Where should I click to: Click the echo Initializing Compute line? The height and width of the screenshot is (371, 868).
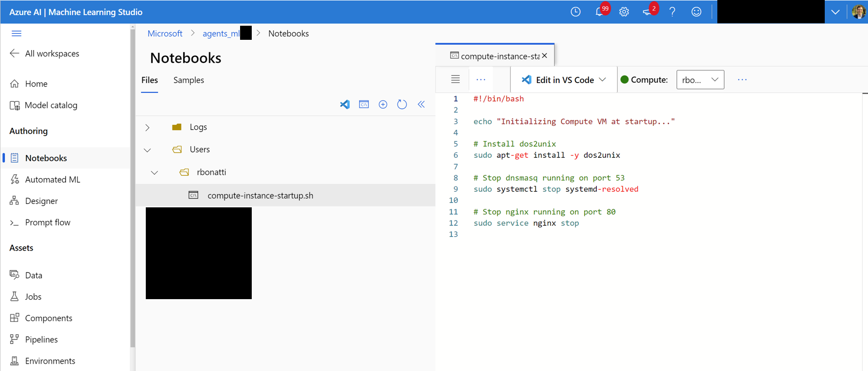pos(574,121)
